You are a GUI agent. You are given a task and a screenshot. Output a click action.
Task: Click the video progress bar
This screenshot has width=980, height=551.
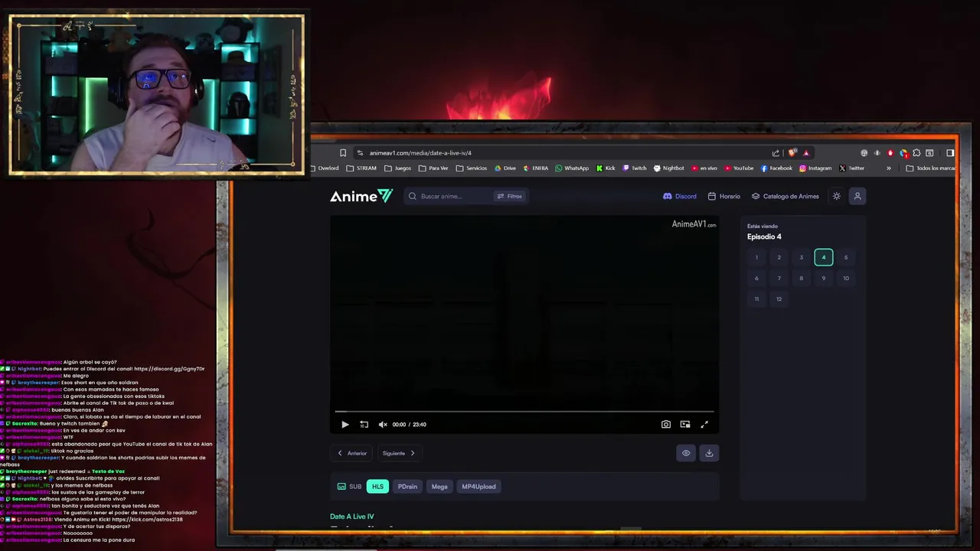(524, 412)
